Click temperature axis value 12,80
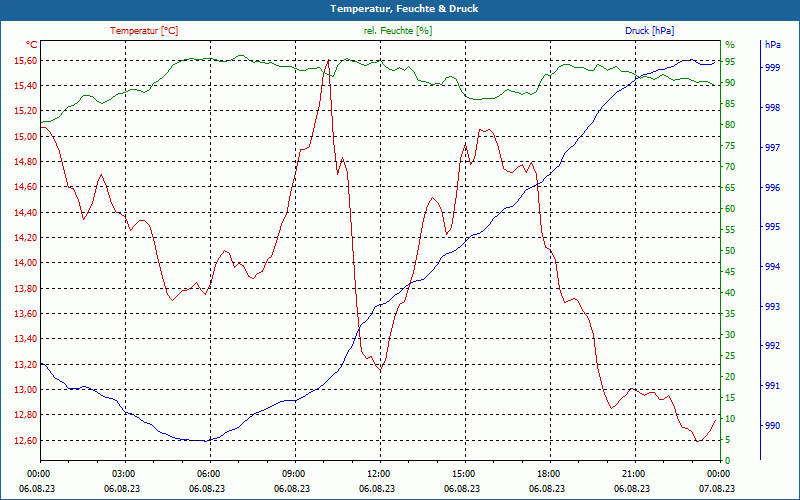This screenshot has width=800, height=500. click(26, 415)
